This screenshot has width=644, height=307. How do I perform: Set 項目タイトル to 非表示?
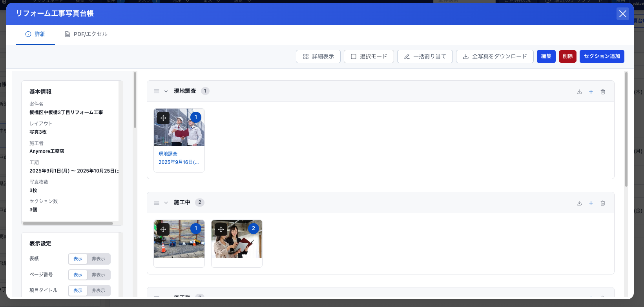pos(99,291)
